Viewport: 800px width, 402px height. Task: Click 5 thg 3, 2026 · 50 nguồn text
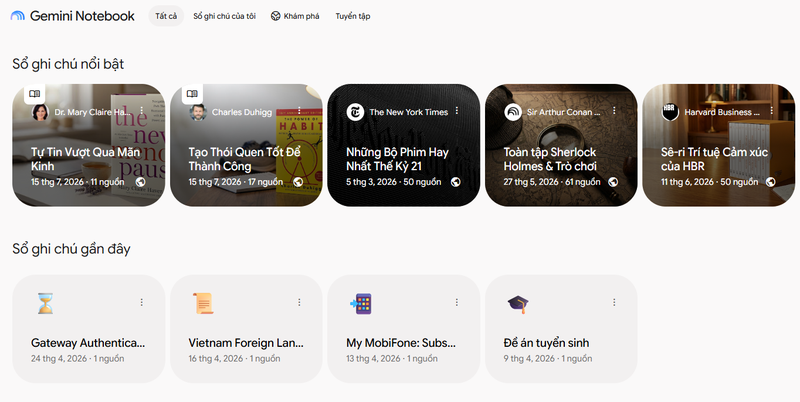[x=394, y=182]
